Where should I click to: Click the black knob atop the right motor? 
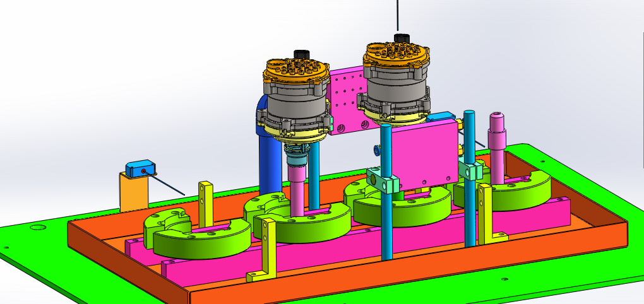402,38
